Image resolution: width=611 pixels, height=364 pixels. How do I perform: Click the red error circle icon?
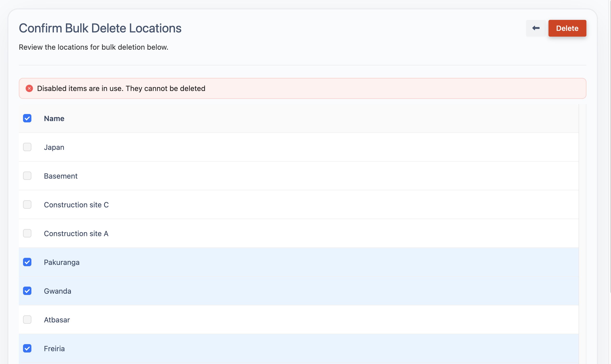click(x=29, y=88)
